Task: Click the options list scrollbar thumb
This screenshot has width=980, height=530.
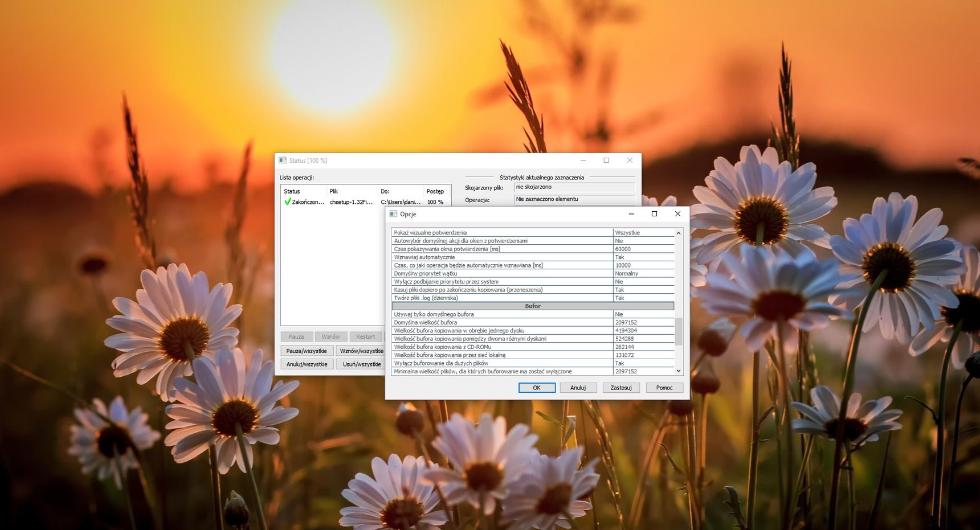Action: [679, 331]
